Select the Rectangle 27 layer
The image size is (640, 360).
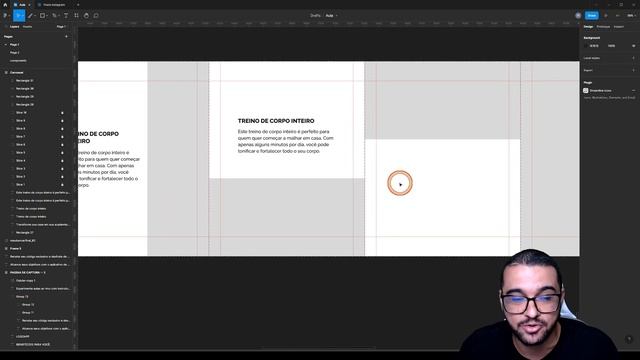point(24,232)
